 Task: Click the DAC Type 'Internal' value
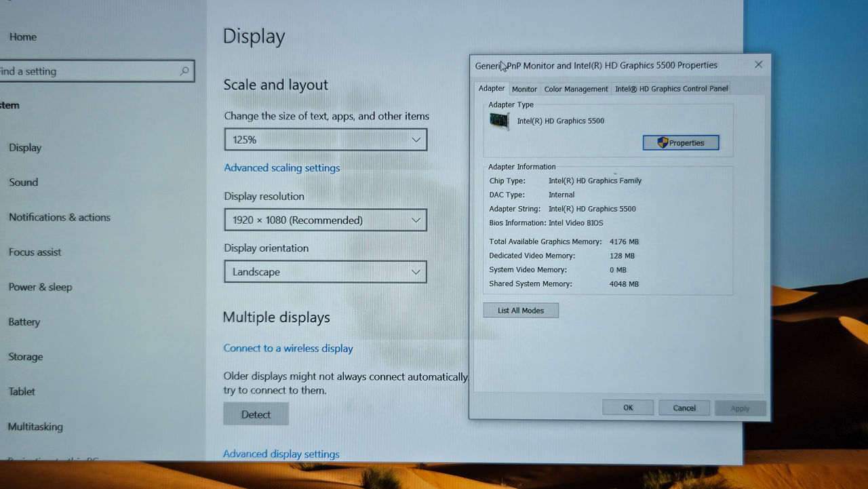[x=561, y=195]
